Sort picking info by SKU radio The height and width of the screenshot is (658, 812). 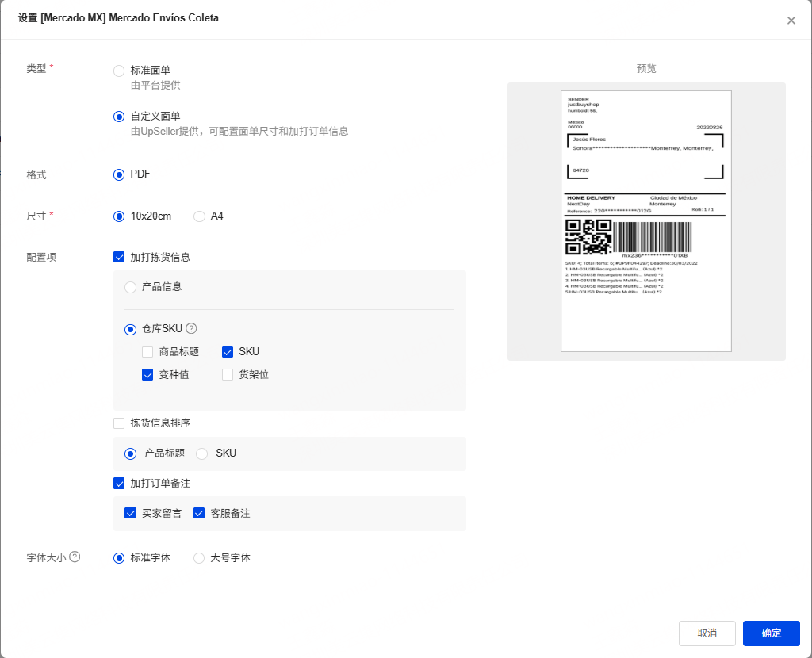(202, 453)
